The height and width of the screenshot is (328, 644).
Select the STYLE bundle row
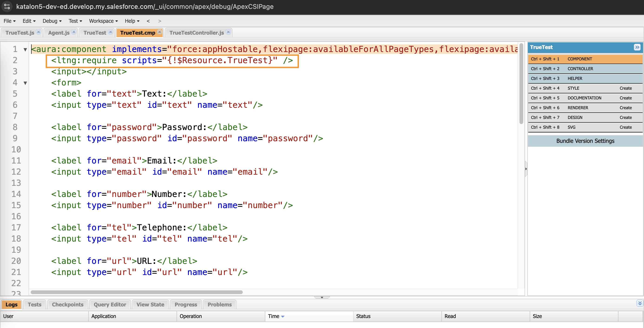(585, 88)
